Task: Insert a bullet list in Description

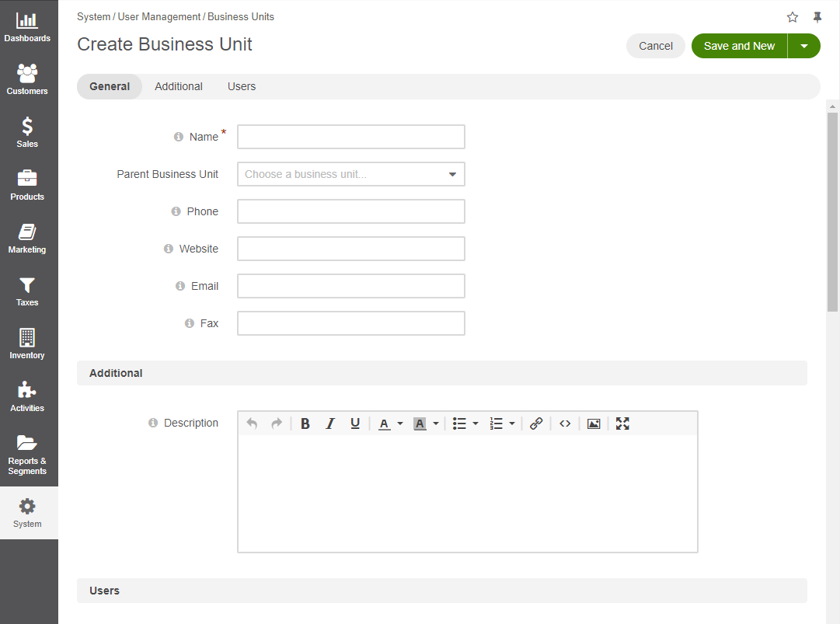Action: 459,424
